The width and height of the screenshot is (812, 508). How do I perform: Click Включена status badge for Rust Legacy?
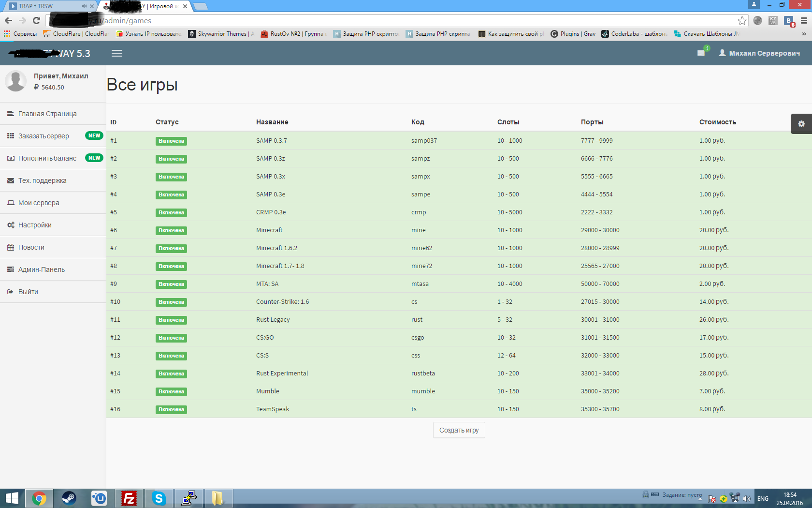171,320
